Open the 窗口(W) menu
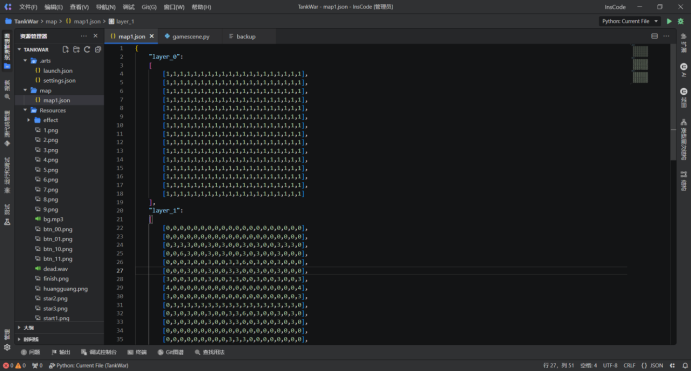The image size is (692, 371). point(174,7)
